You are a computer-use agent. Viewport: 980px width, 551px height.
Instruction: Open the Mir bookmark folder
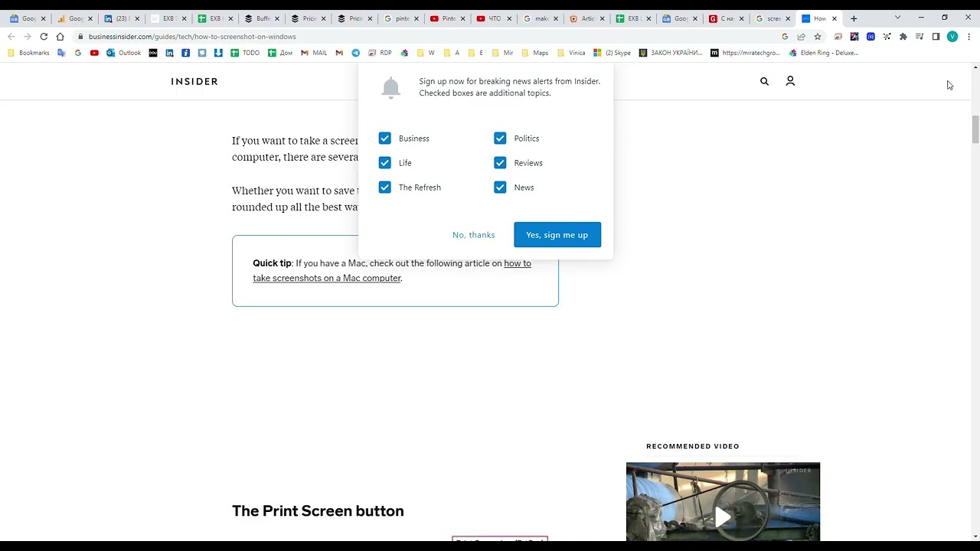pyautogui.click(x=502, y=53)
